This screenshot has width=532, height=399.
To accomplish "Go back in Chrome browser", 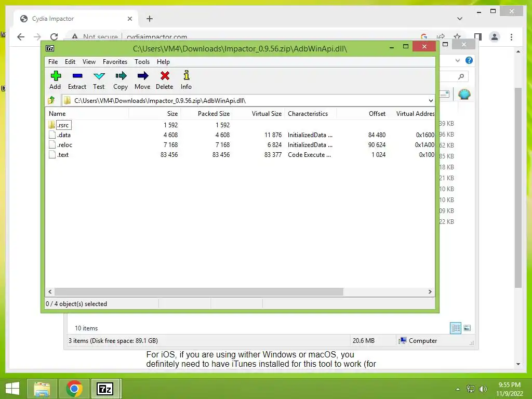I will coord(21,37).
